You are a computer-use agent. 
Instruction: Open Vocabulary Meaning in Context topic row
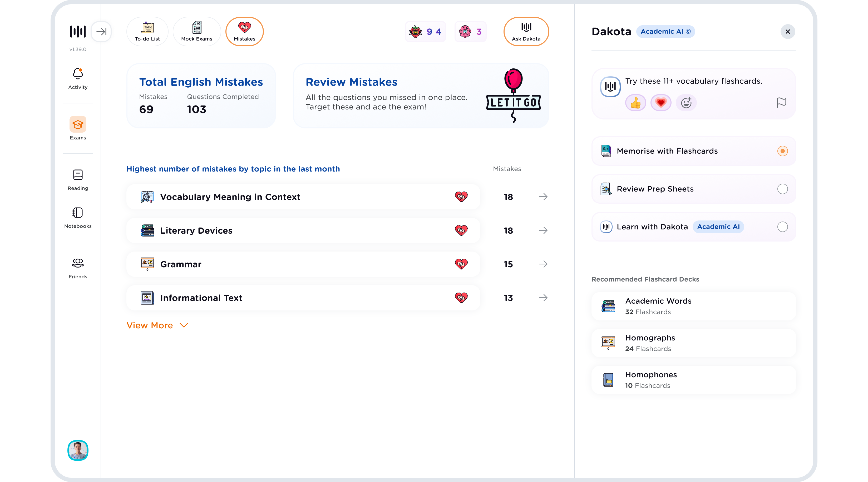pos(303,197)
